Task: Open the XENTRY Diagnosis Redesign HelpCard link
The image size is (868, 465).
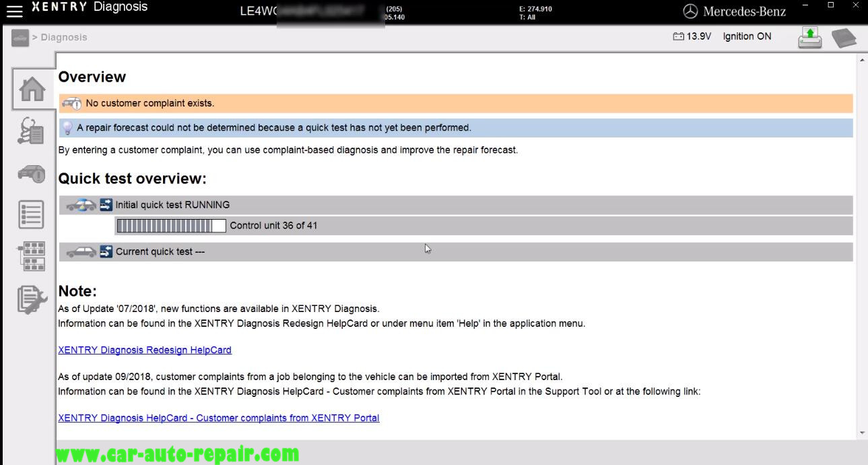Action: point(145,350)
